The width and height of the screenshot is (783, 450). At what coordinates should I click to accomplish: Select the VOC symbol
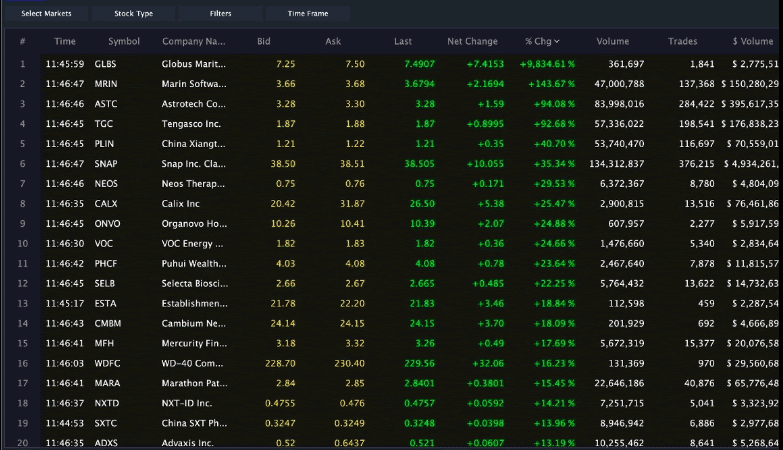[104, 244]
